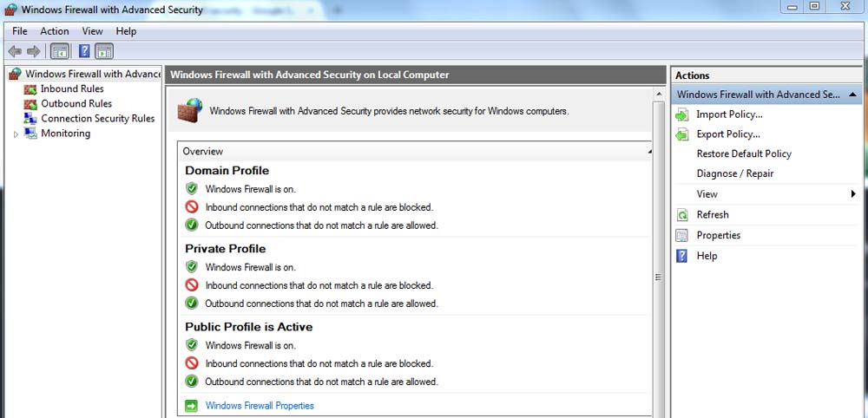Expand the Monitoring tree node
This screenshot has width=868, height=418.
[x=16, y=134]
